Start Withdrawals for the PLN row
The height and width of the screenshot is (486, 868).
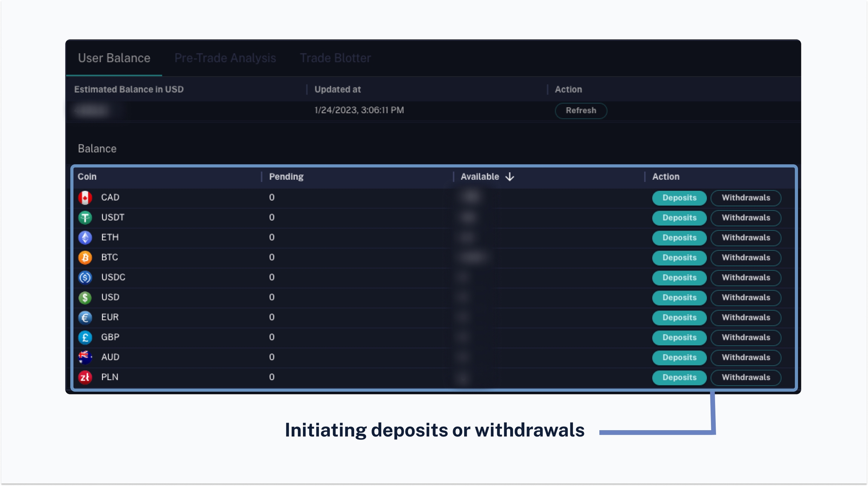(x=746, y=377)
